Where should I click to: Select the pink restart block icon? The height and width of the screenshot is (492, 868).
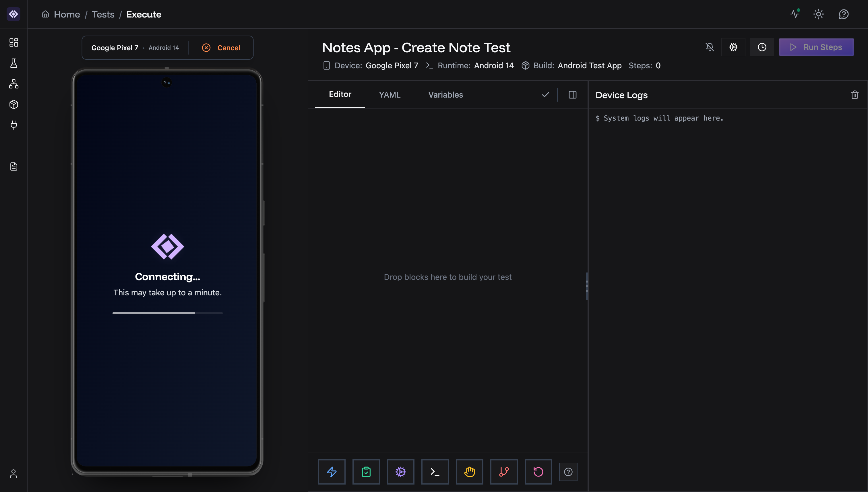coord(538,472)
